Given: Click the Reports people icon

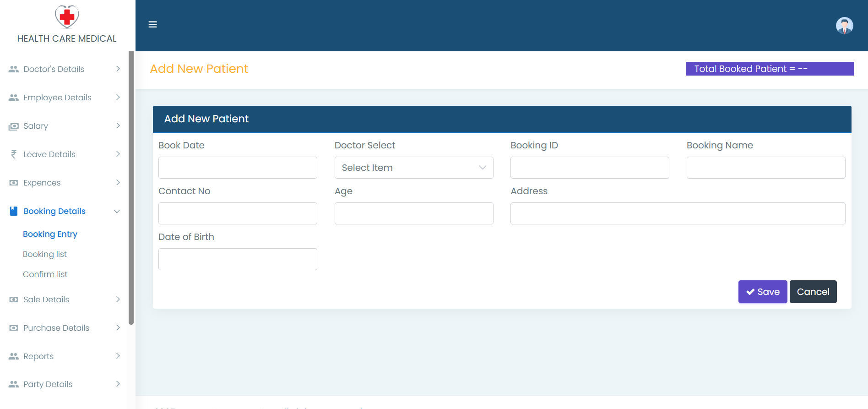Looking at the screenshot, I should tap(14, 356).
